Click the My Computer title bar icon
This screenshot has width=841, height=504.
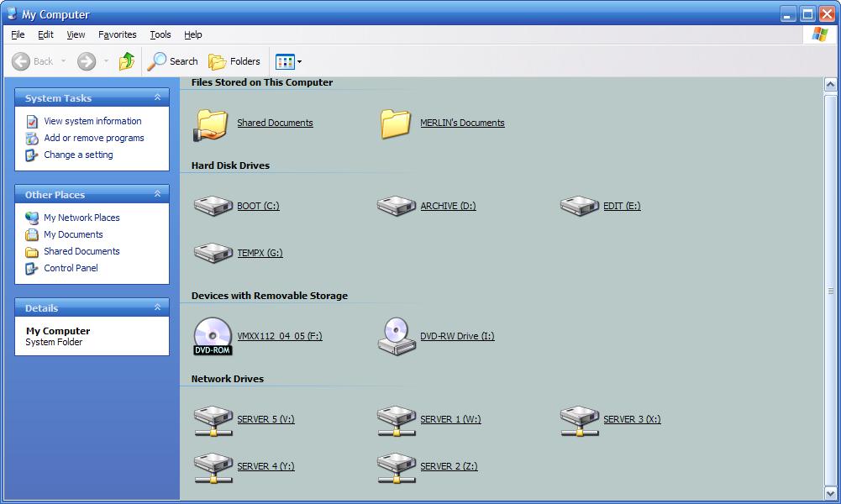(12, 13)
